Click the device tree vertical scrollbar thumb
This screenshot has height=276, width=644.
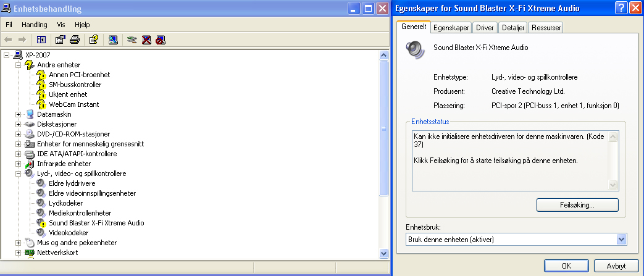383,128
